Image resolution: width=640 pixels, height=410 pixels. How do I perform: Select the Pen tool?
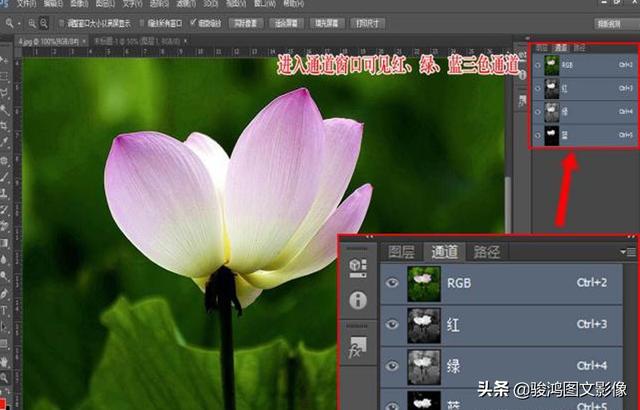(4, 293)
